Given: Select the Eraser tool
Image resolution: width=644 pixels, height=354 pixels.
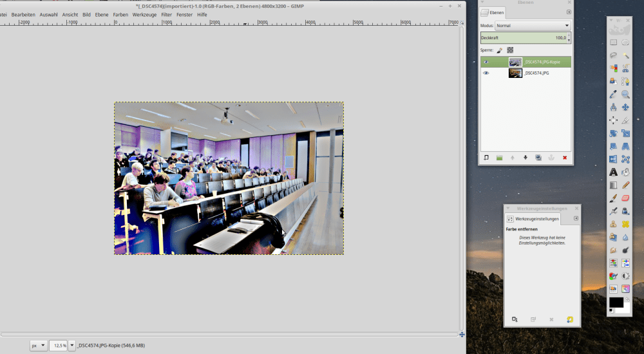Looking at the screenshot, I should point(625,198).
